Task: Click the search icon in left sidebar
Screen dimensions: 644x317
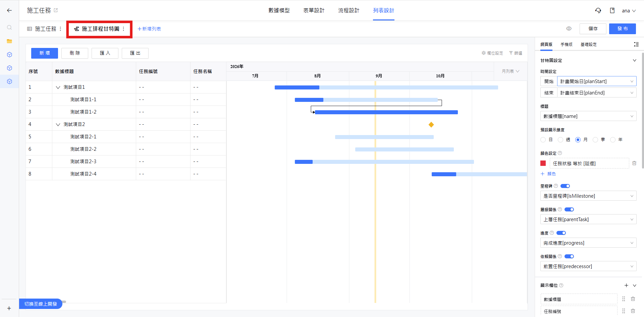Action: (9, 27)
